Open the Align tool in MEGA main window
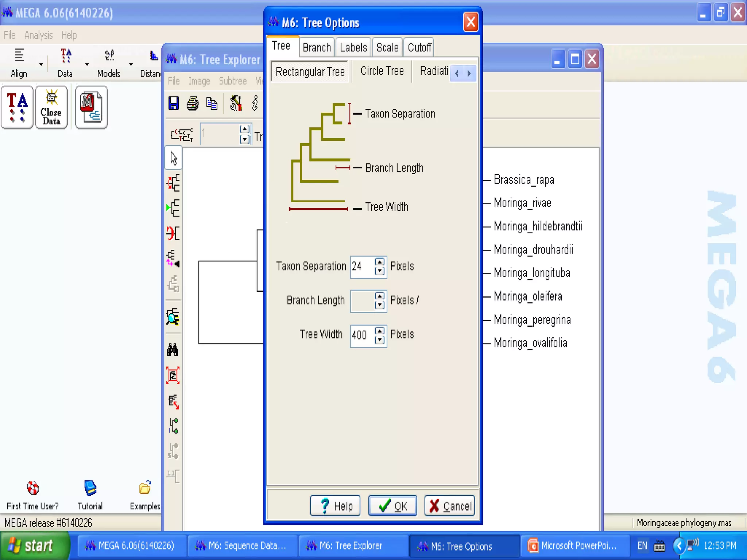747x560 pixels. coord(19,63)
